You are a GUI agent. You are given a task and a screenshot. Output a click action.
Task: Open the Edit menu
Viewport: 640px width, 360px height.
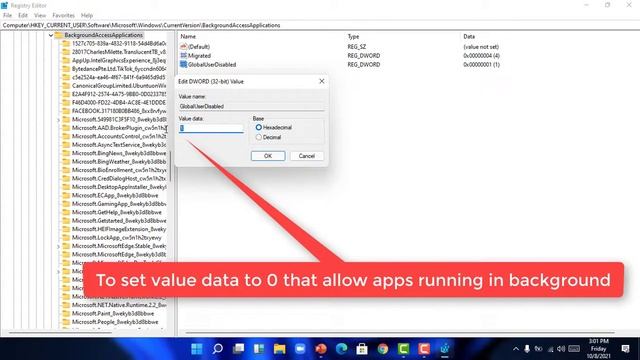(23, 15)
